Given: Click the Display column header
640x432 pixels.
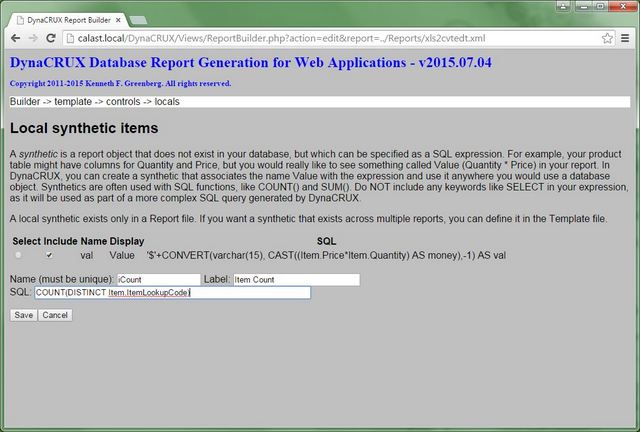Looking at the screenshot, I should tap(127, 241).
